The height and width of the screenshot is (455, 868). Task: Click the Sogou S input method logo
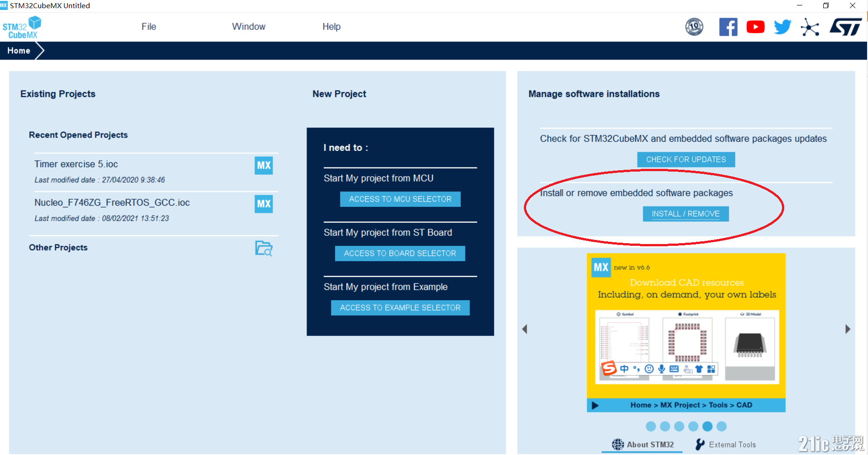[x=609, y=369]
